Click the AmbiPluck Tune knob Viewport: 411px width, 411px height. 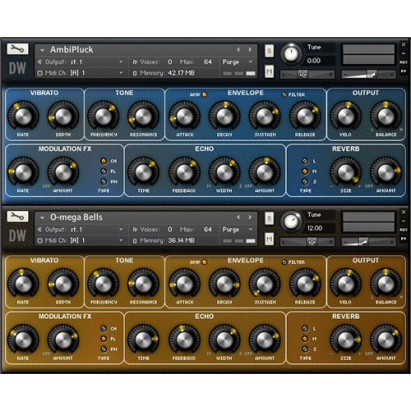pyautogui.click(x=291, y=53)
